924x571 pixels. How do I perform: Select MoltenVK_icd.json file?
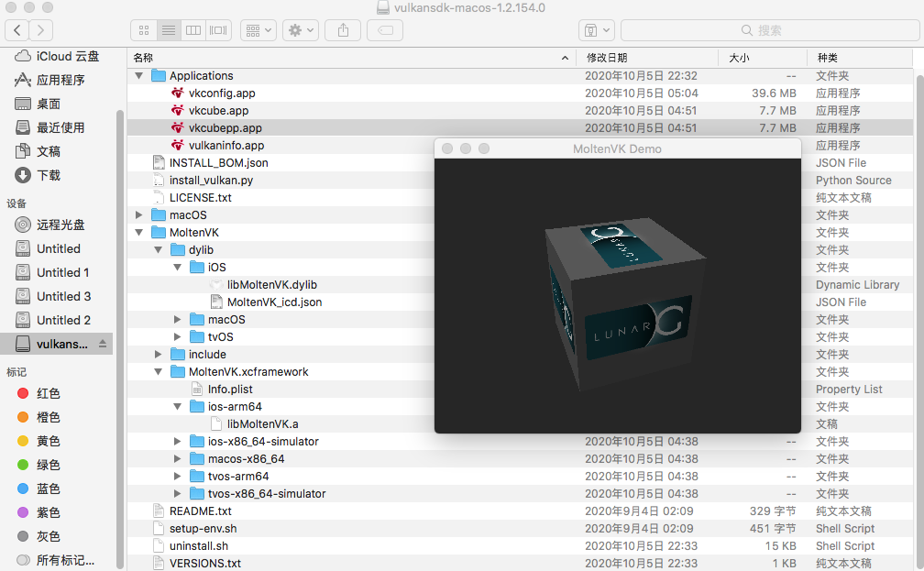[275, 302]
